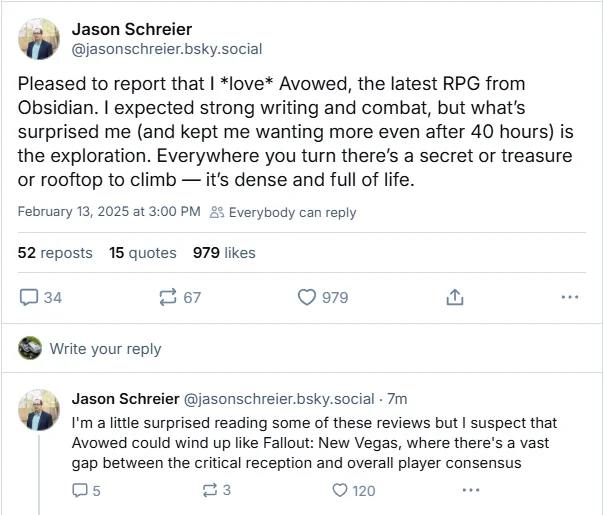Open Everybody can reply settings

coord(283,212)
